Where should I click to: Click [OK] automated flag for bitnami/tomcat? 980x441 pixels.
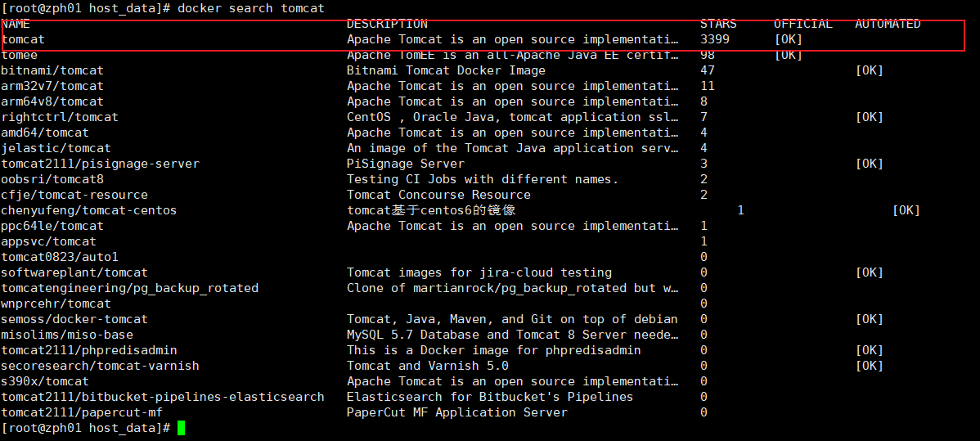pyautogui.click(x=870, y=70)
